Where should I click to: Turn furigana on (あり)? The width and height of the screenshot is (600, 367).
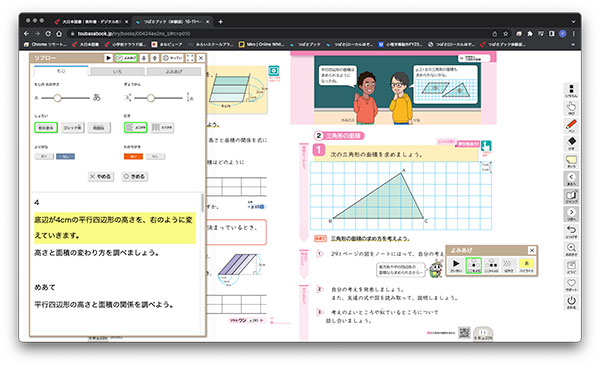tap(44, 156)
